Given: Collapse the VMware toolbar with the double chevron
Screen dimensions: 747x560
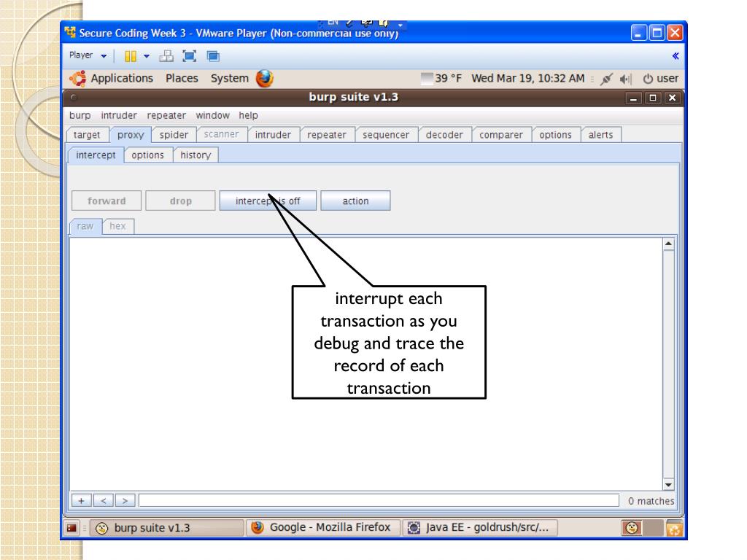Looking at the screenshot, I should pos(676,56).
